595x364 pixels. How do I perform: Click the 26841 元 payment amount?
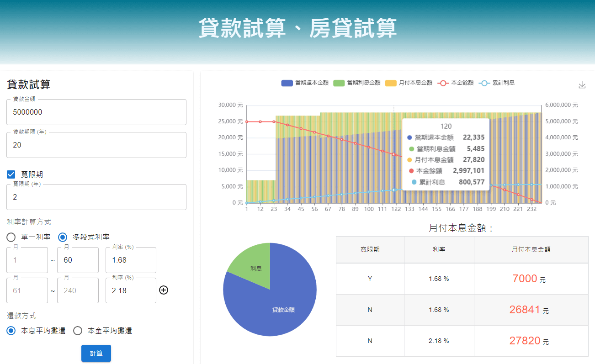tap(529, 310)
